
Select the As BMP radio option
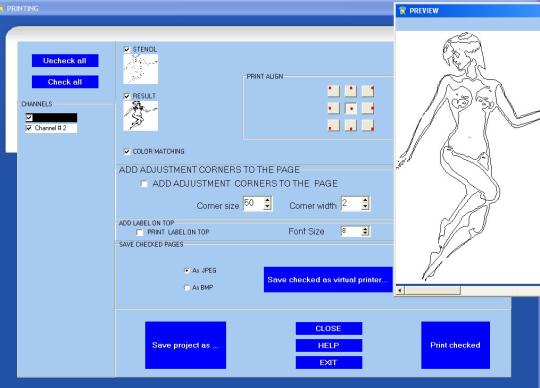(187, 287)
